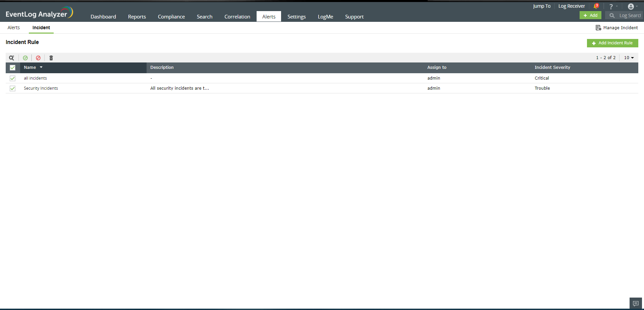Image resolution: width=644 pixels, height=310 pixels.
Task: Delete selected rules using the trash icon
Action: [51, 58]
